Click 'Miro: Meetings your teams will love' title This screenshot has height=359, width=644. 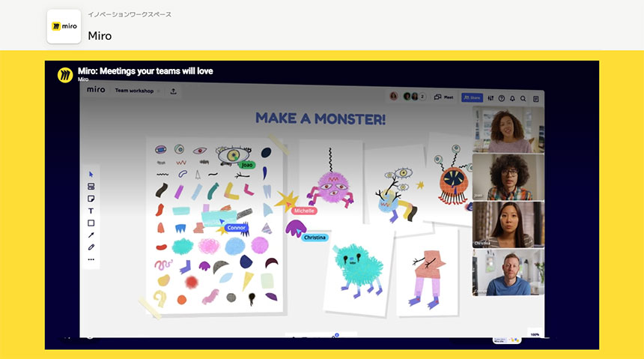point(145,71)
